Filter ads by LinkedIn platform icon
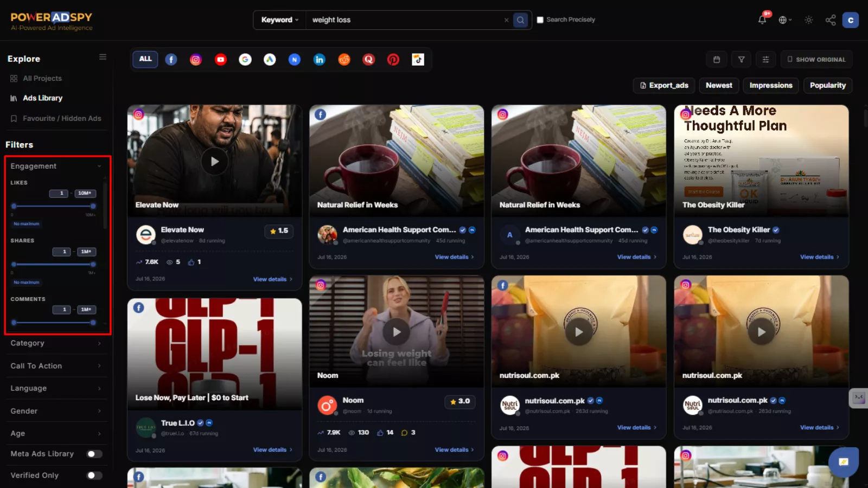Image resolution: width=868 pixels, height=488 pixels. (320, 60)
